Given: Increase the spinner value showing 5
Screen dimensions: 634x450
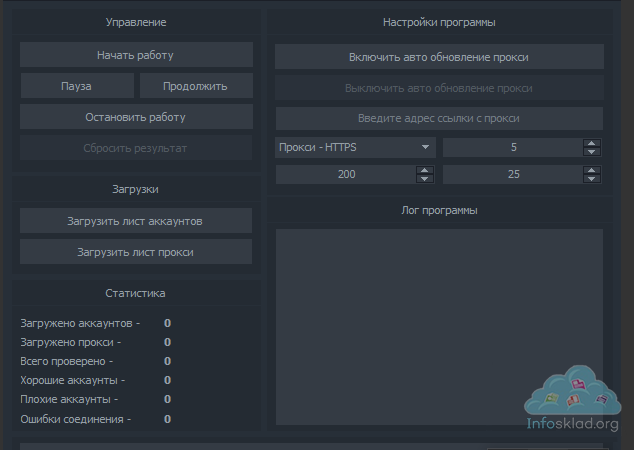Looking at the screenshot, I should [x=592, y=143].
